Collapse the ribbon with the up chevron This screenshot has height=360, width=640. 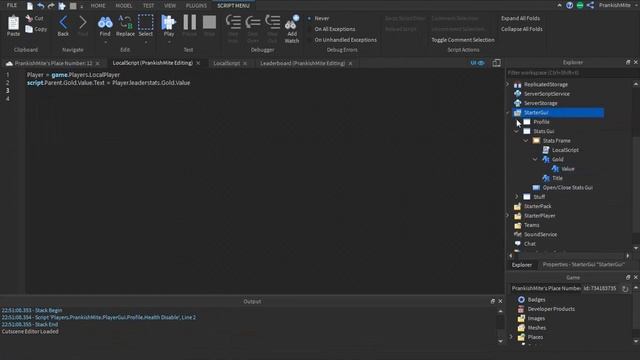[x=559, y=5]
